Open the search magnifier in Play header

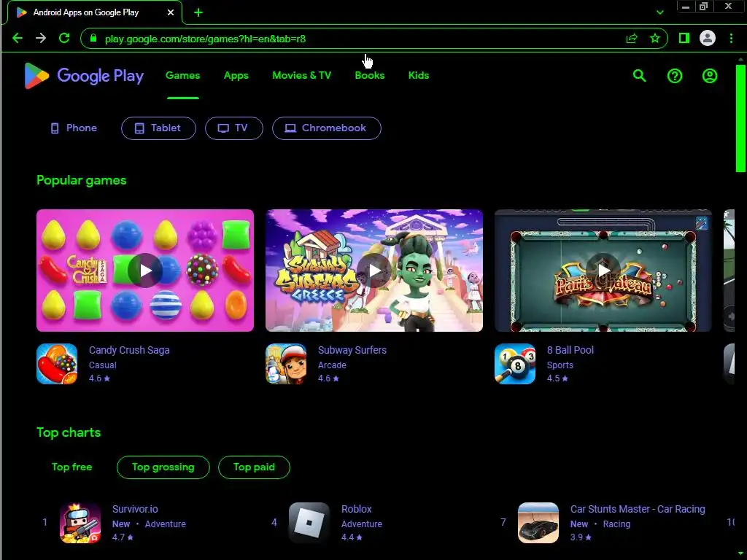(639, 76)
